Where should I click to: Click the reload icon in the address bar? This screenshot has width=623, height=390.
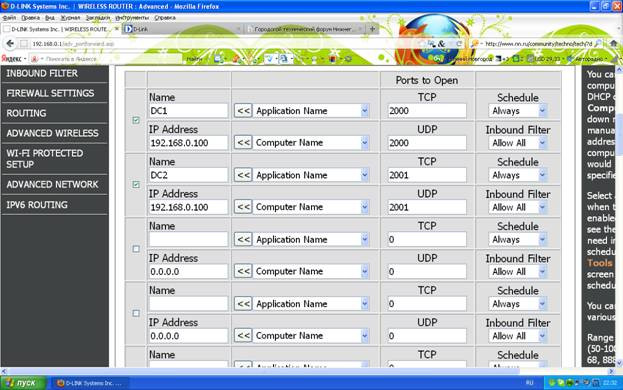pyautogui.click(x=459, y=44)
